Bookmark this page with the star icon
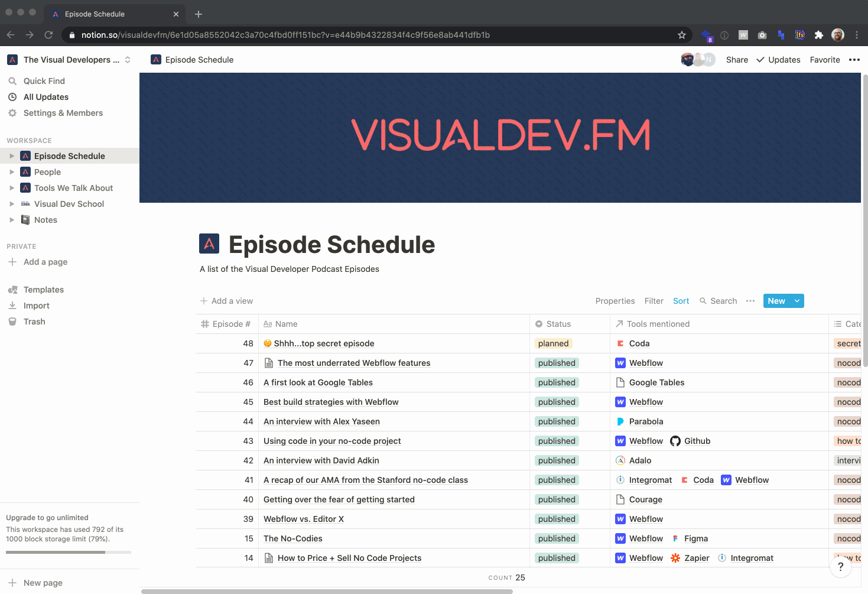Image resolution: width=868 pixels, height=594 pixels. click(x=682, y=35)
